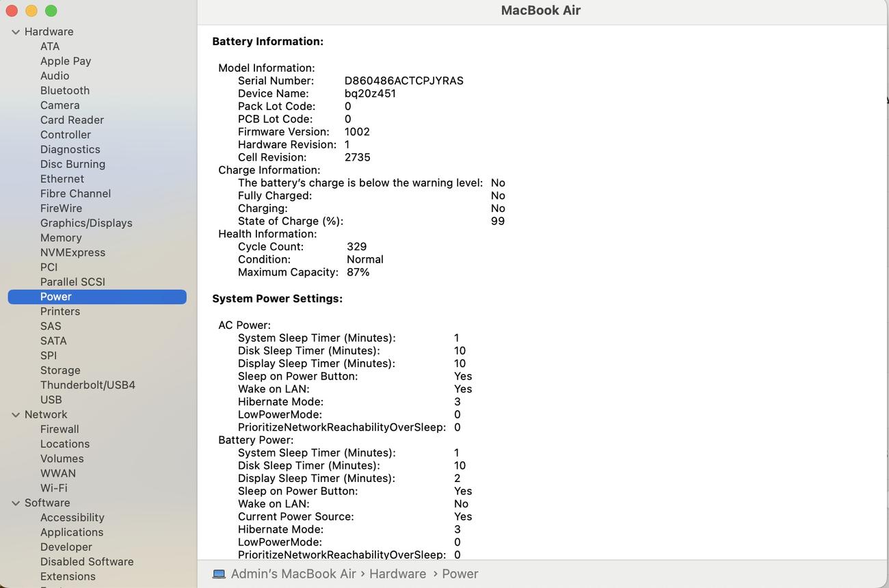Click the Cell Revision value 2735
Screen dimensions: 889x588
tap(358, 157)
